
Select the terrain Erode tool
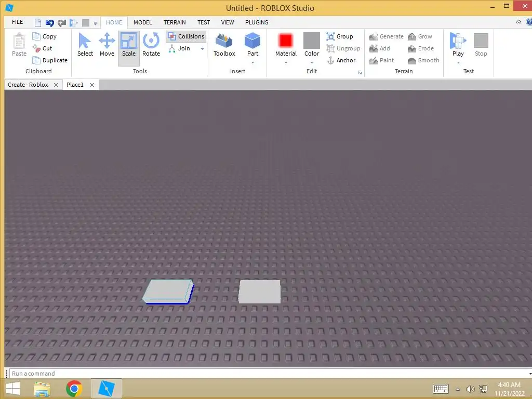(x=421, y=48)
